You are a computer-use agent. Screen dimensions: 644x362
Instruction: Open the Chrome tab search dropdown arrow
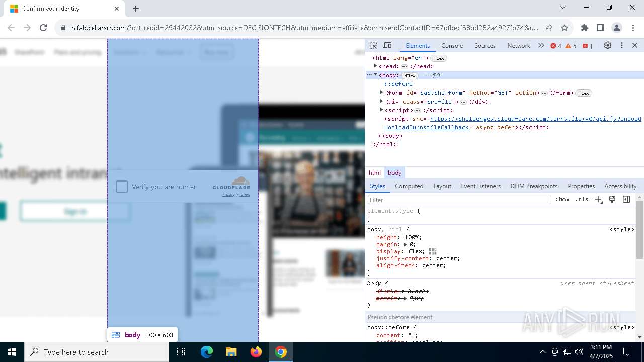click(x=563, y=8)
